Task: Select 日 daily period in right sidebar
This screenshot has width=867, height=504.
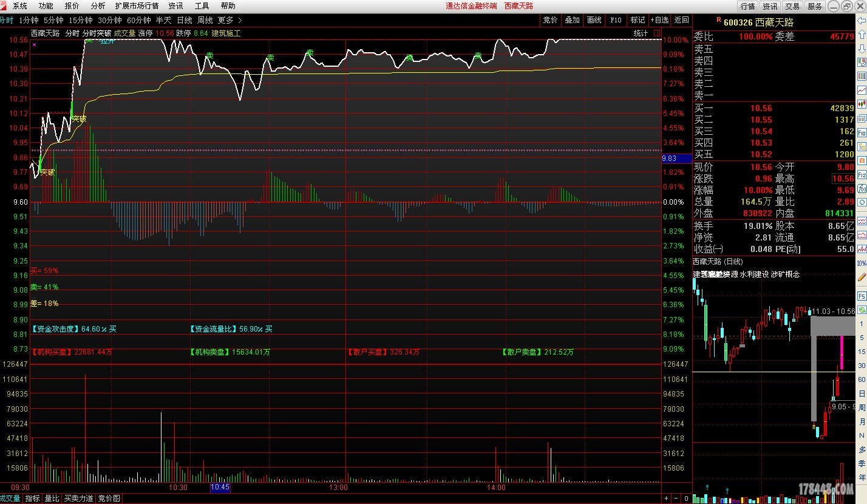Action: [x=862, y=393]
